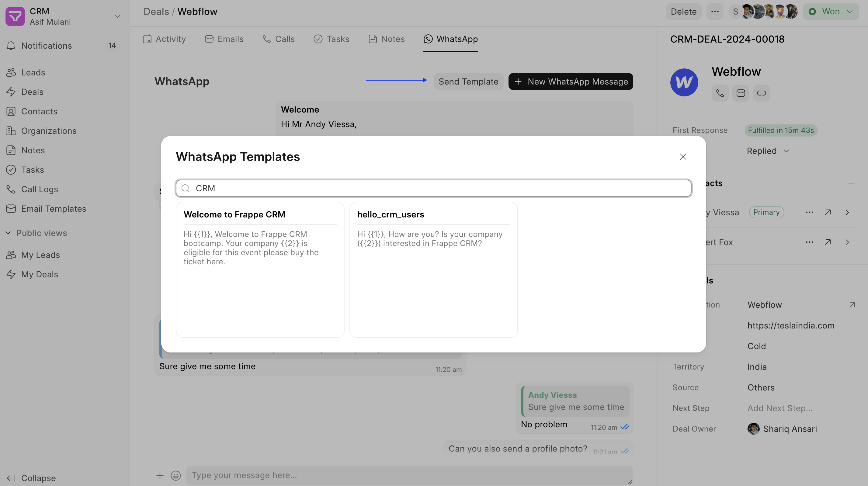The width and height of the screenshot is (868, 486).
Task: Click the template search field containing CRM
Action: coord(434,188)
